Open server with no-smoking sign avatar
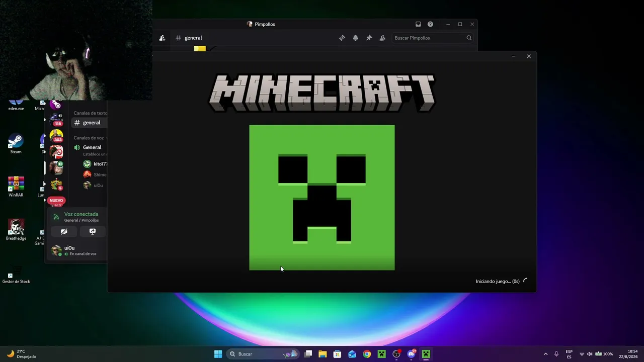The width and height of the screenshot is (644, 362). (x=56, y=151)
